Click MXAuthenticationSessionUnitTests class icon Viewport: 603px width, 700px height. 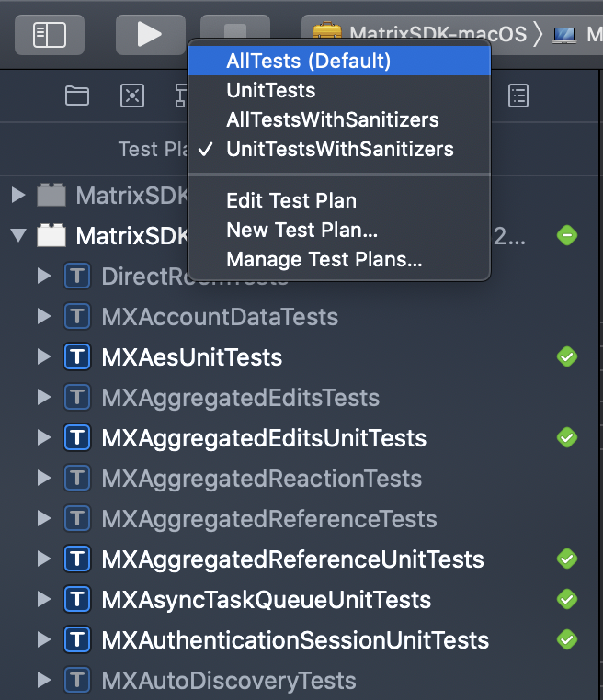pos(77,639)
